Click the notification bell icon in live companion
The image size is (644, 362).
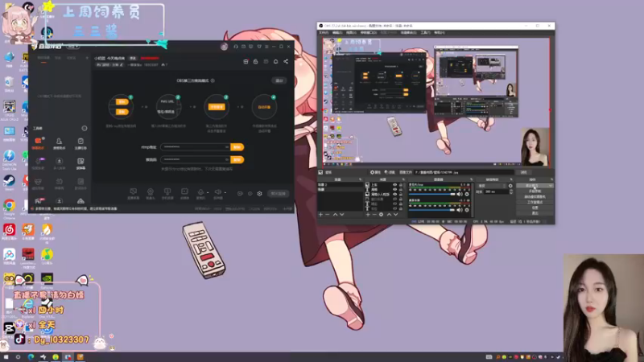275,62
